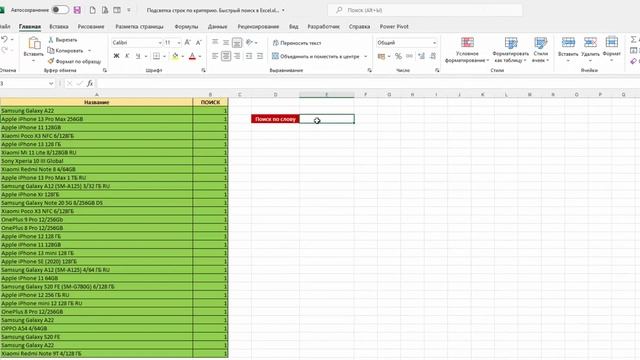Image resolution: width=640 pixels, height=360 pixels.
Task: Click the insert function fx icon
Action: pos(90,83)
